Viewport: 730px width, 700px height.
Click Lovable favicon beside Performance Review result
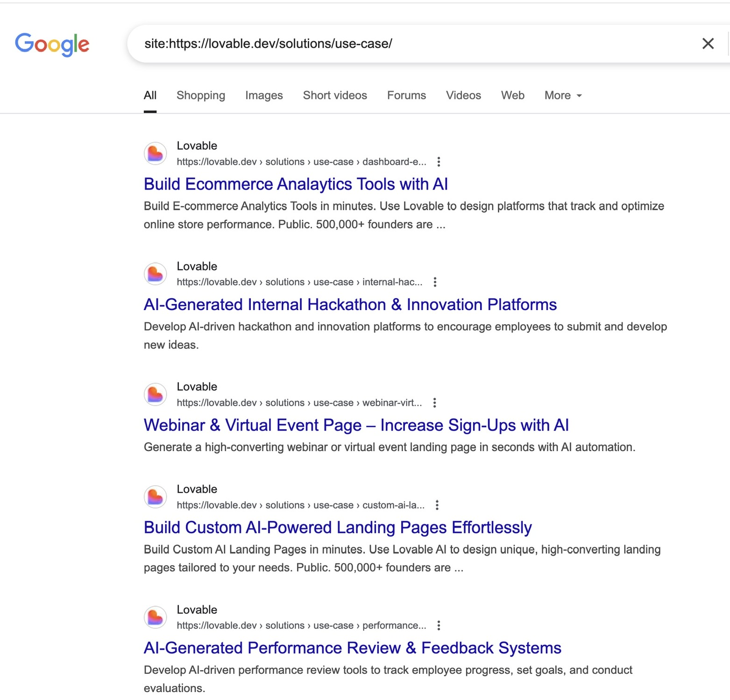156,617
